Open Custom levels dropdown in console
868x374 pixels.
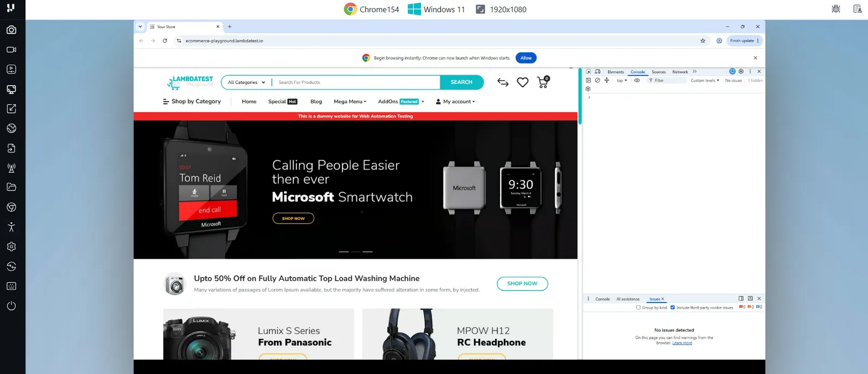pos(705,80)
